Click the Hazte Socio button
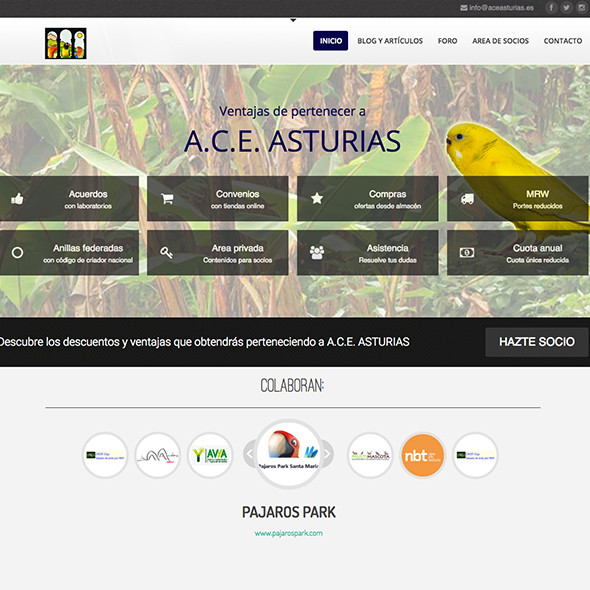 coord(537,342)
